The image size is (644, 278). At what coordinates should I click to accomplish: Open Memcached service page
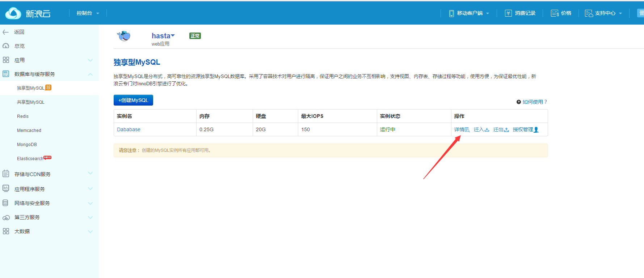pos(29,131)
